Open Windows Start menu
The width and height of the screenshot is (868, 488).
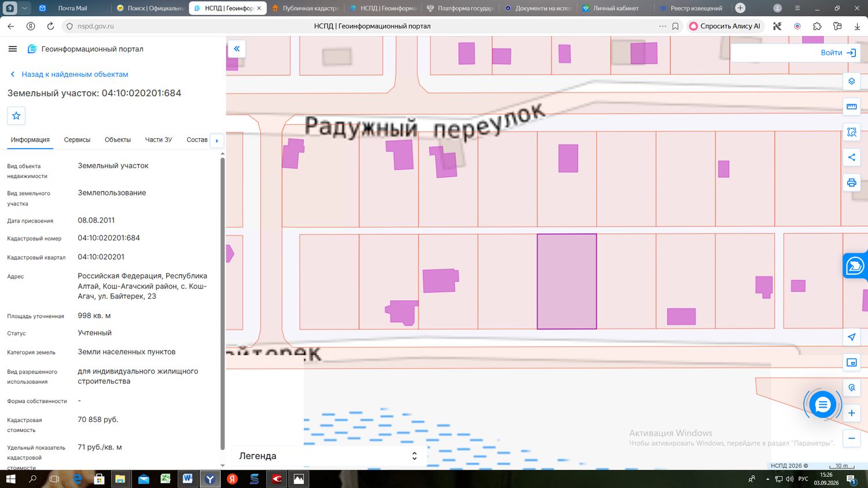click(x=10, y=479)
